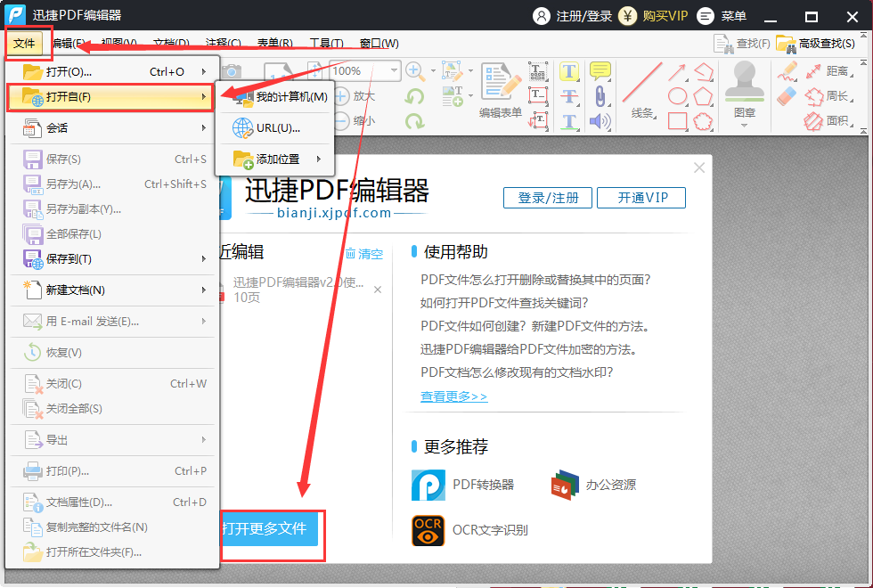Click the 查看更多>> link
The width and height of the screenshot is (873, 588).
pos(453,397)
